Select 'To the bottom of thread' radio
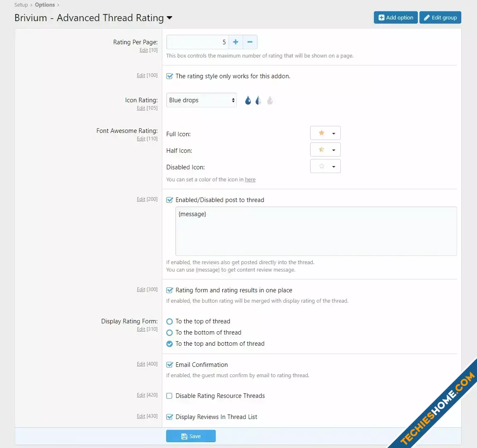The height and width of the screenshot is (448, 477). pos(169,333)
